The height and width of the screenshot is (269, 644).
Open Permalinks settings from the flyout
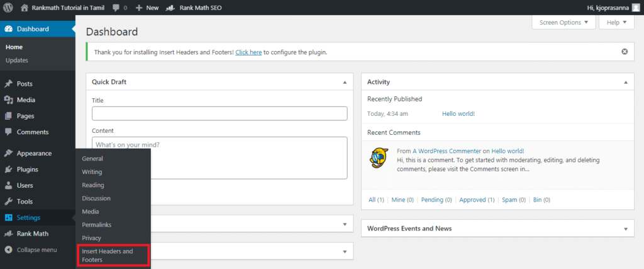point(96,224)
